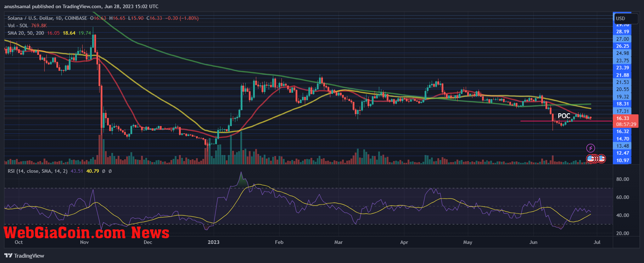The image size is (644, 263).
Task: Click the Jul label on time axis
Action: [597, 242]
